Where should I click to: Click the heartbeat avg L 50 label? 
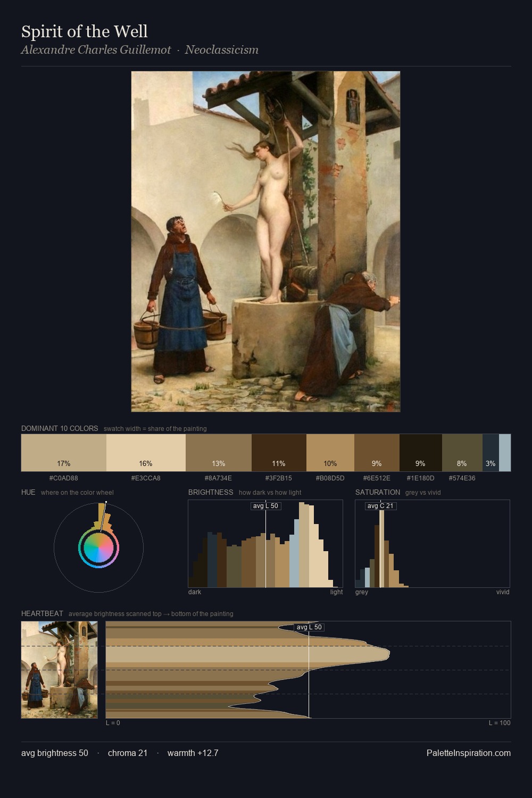[309, 627]
